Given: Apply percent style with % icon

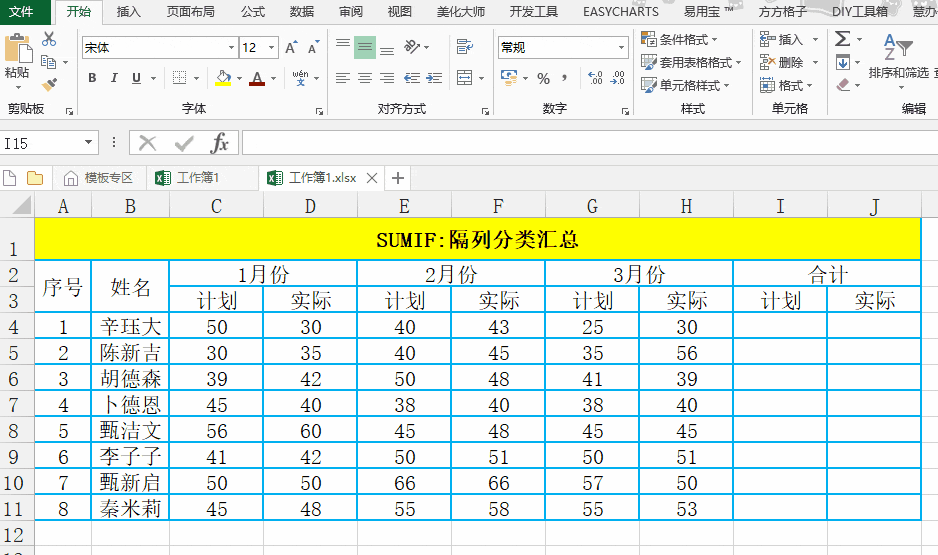Looking at the screenshot, I should pos(543,78).
